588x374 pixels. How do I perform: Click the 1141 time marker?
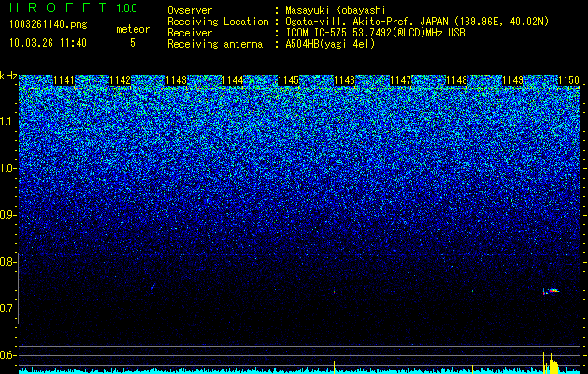point(64,80)
